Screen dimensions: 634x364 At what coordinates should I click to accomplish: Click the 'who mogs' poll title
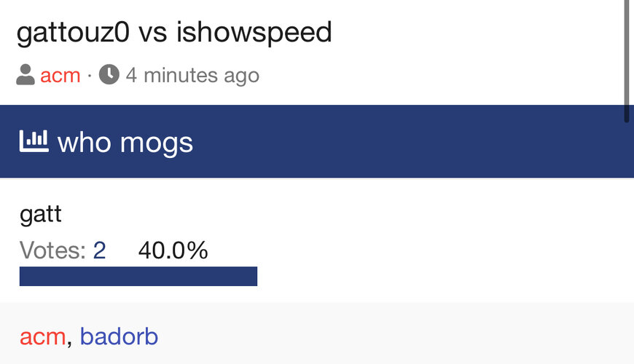coord(125,143)
